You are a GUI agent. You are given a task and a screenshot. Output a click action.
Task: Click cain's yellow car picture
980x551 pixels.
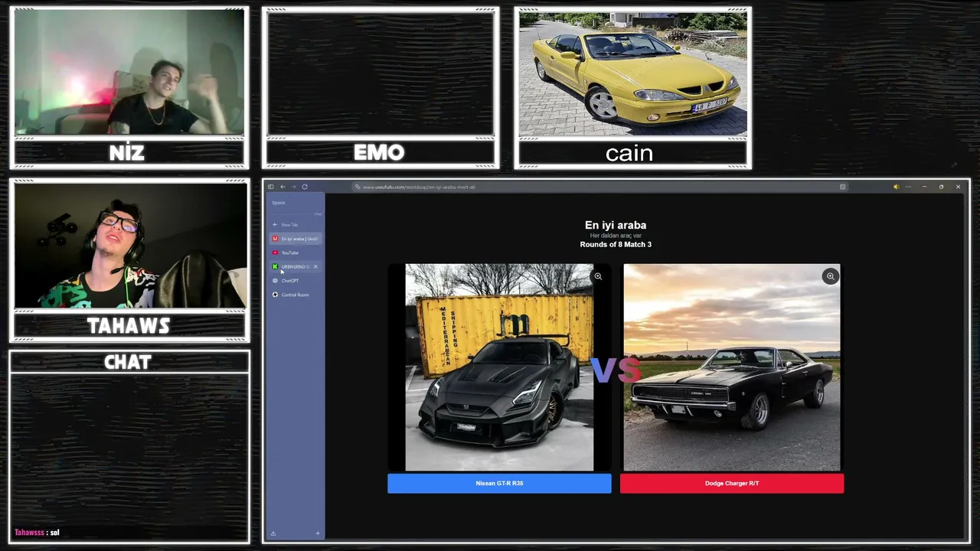(633, 73)
